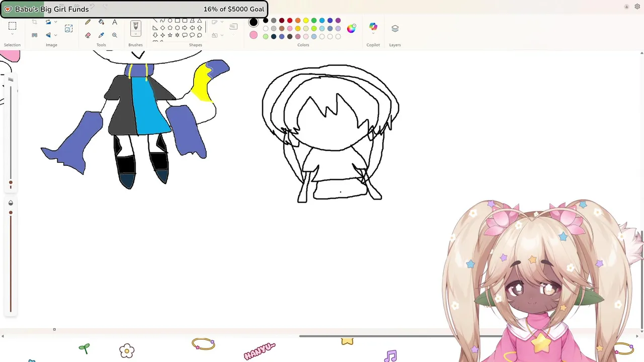Pick the red color swatch

click(290, 21)
